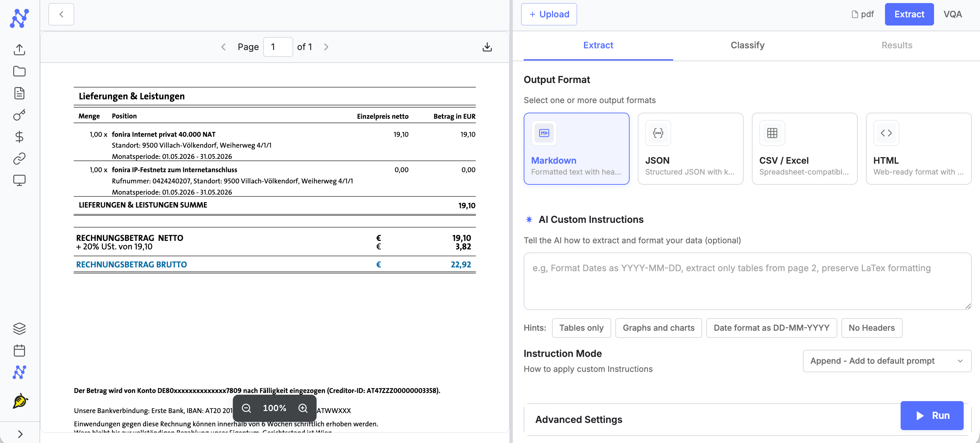Switch to the Classify tab
This screenshot has width=980, height=443.
(747, 45)
